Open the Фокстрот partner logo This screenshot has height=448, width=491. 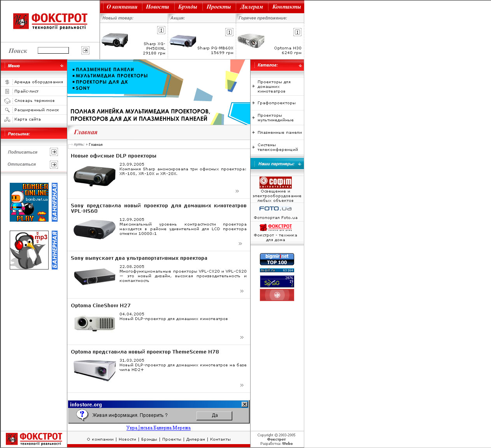(276, 227)
